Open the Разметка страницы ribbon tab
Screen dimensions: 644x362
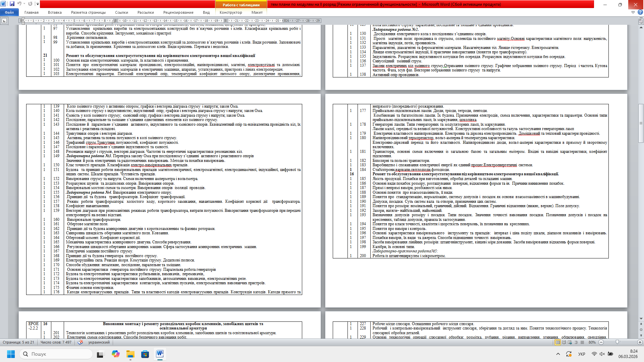click(x=88, y=12)
